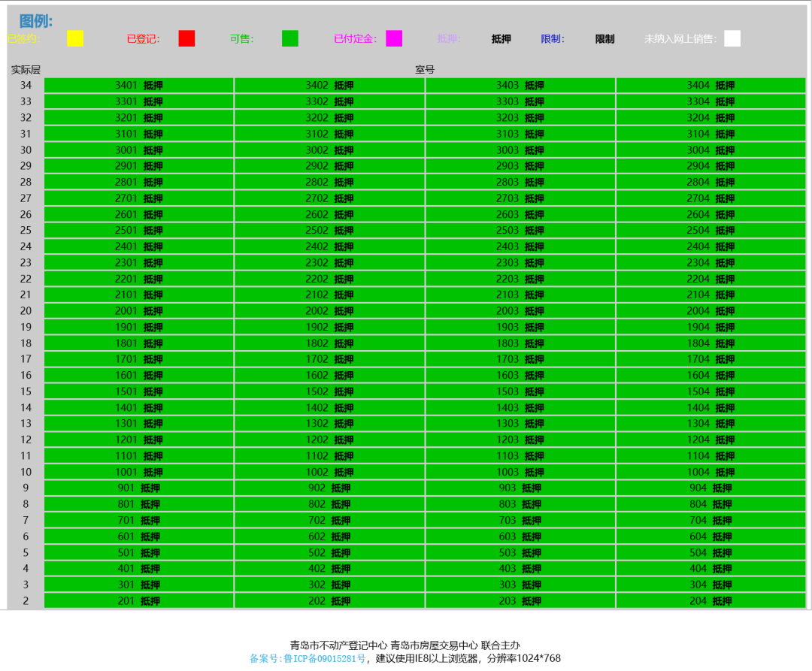The width and height of the screenshot is (812, 671).
Task: Click the 室号 column header
Action: coord(425,70)
